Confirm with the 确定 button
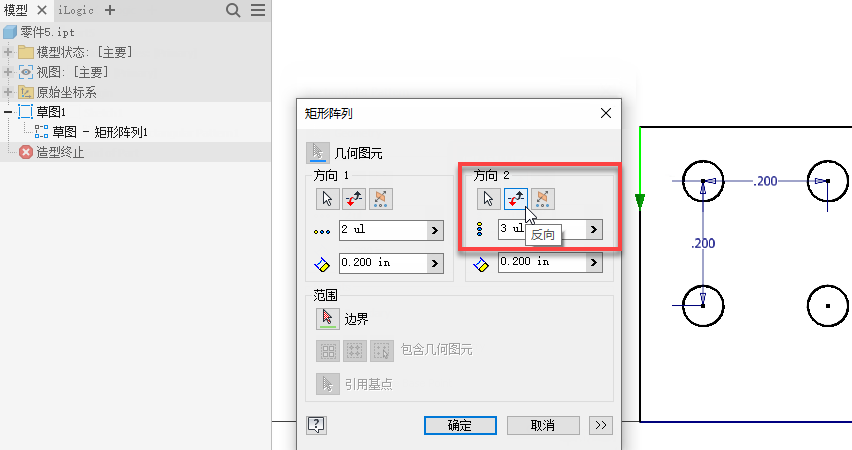 pos(460,426)
